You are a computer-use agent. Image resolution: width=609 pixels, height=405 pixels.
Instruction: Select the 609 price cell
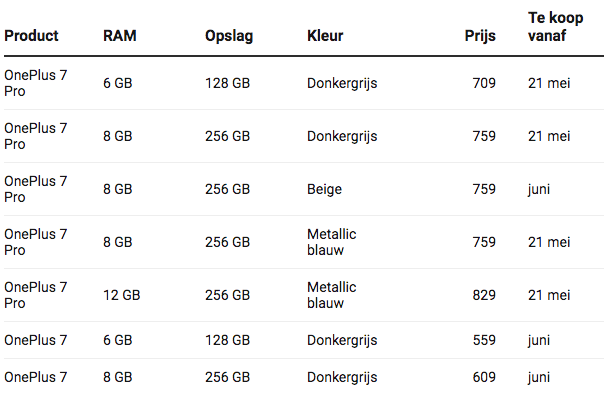coord(484,377)
